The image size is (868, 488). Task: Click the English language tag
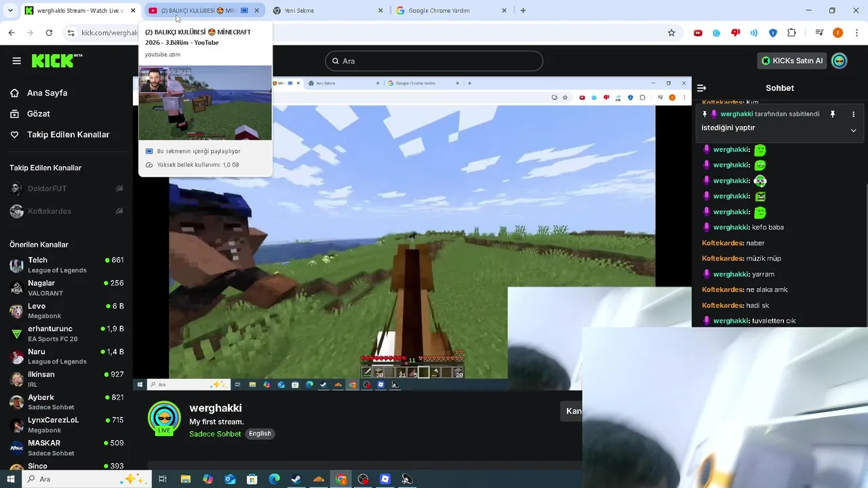click(260, 434)
